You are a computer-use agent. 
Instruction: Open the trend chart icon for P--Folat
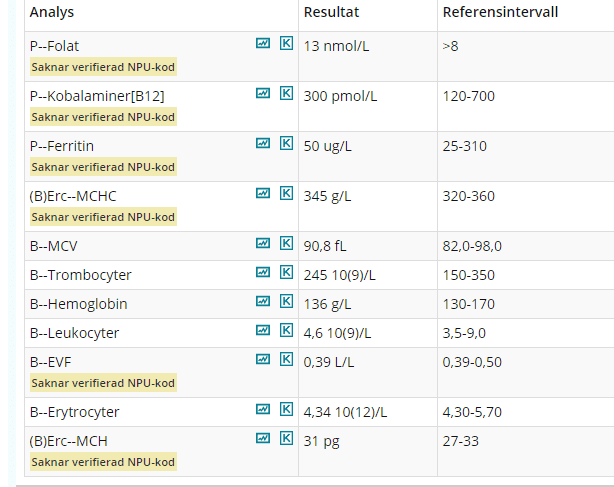tap(263, 43)
